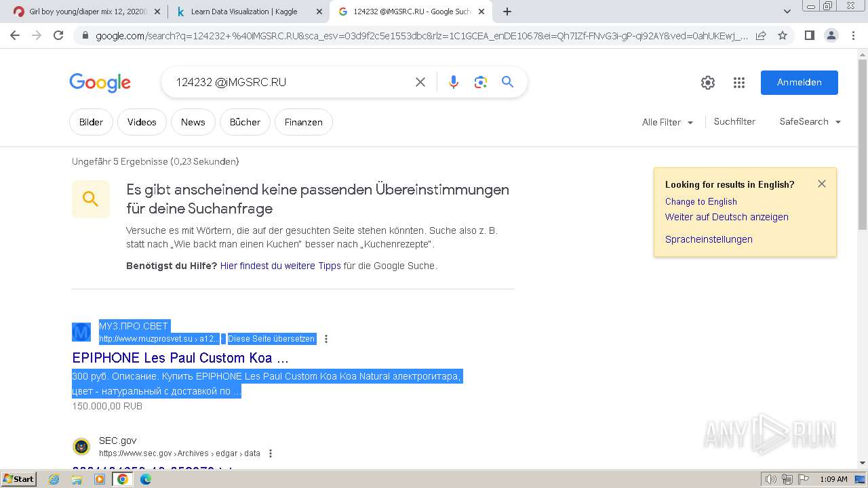Open more options for SEC.gov result

click(271, 453)
